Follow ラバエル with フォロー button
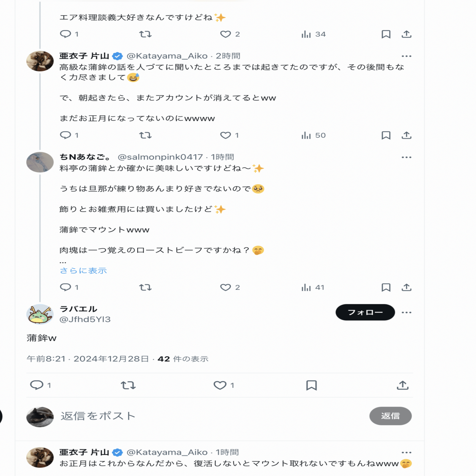 pyautogui.click(x=365, y=312)
